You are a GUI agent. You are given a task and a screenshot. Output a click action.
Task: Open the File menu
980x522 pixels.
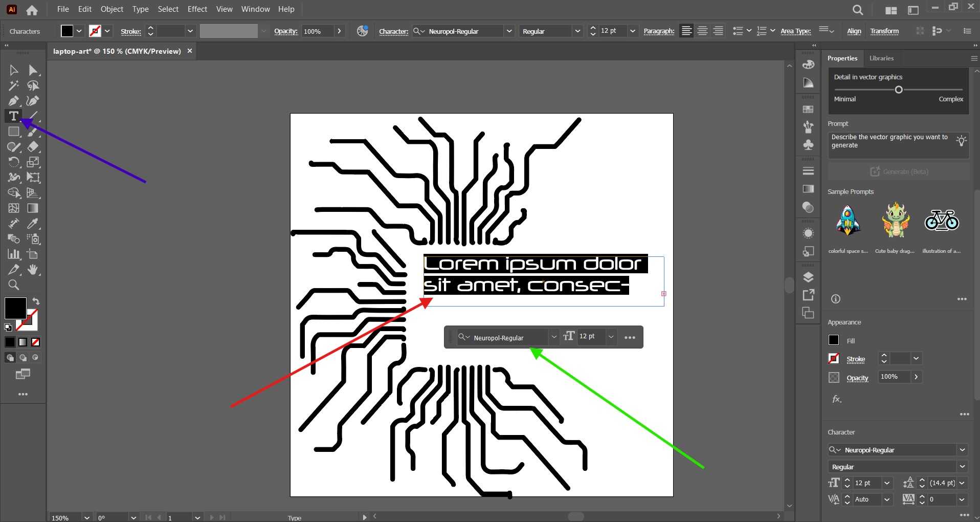click(63, 9)
